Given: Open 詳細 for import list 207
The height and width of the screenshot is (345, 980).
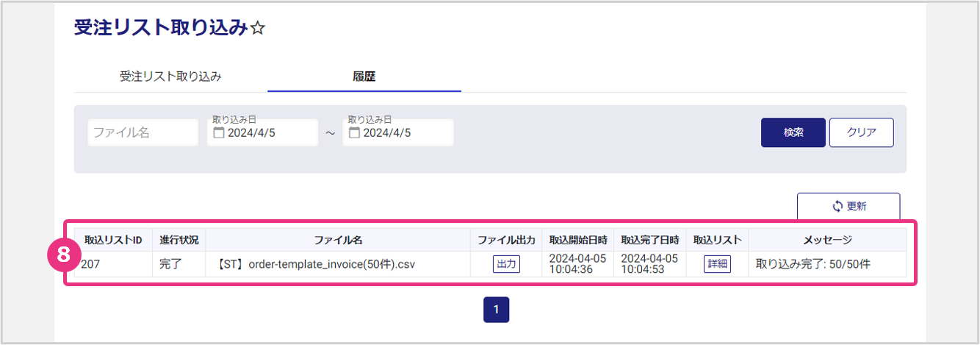Looking at the screenshot, I should [x=717, y=264].
